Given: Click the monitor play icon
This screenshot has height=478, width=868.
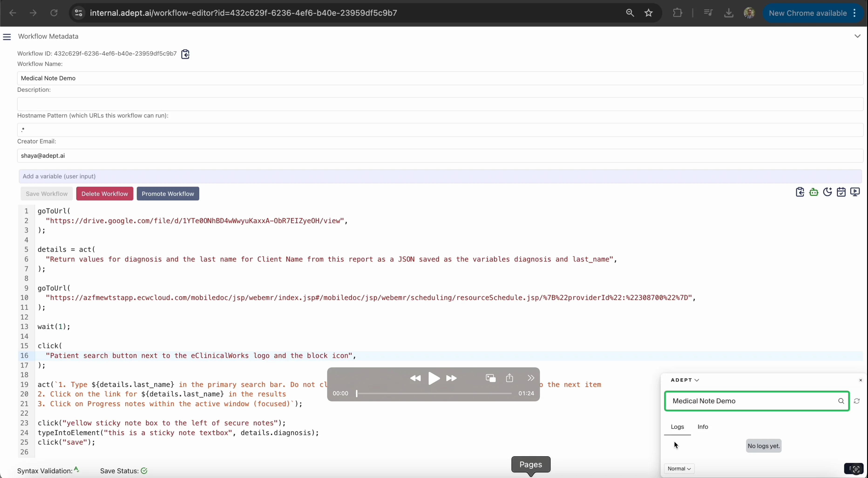Looking at the screenshot, I should (x=855, y=192).
